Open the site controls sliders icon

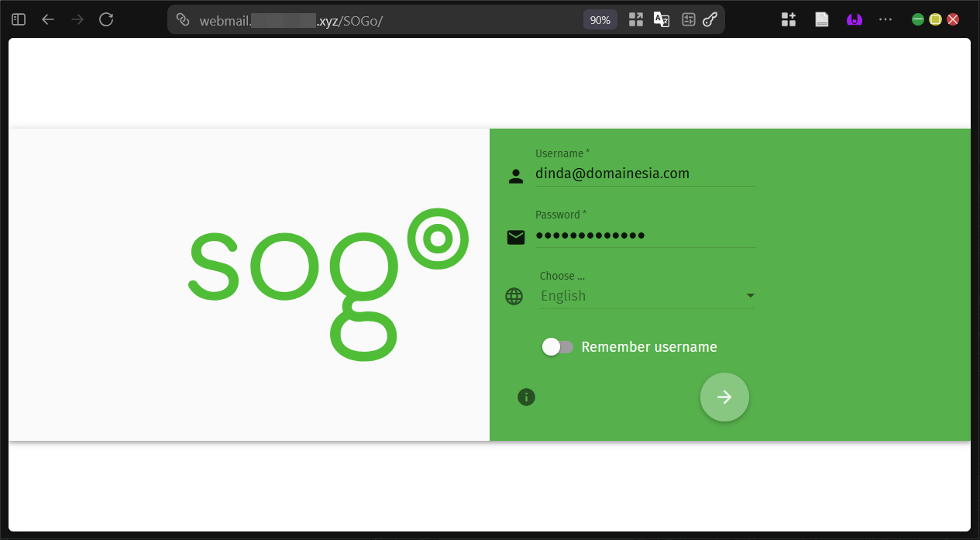688,20
